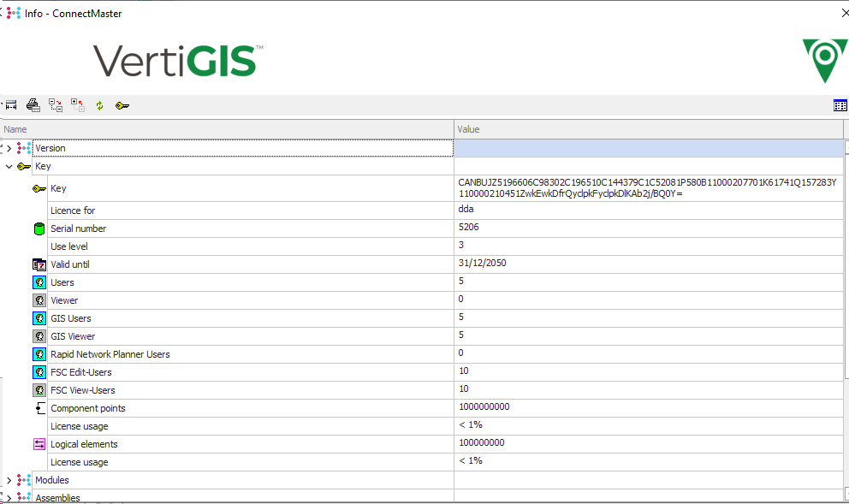Click the Rapid Network Planner Users icon
This screenshot has width=849, height=504.
(39, 354)
